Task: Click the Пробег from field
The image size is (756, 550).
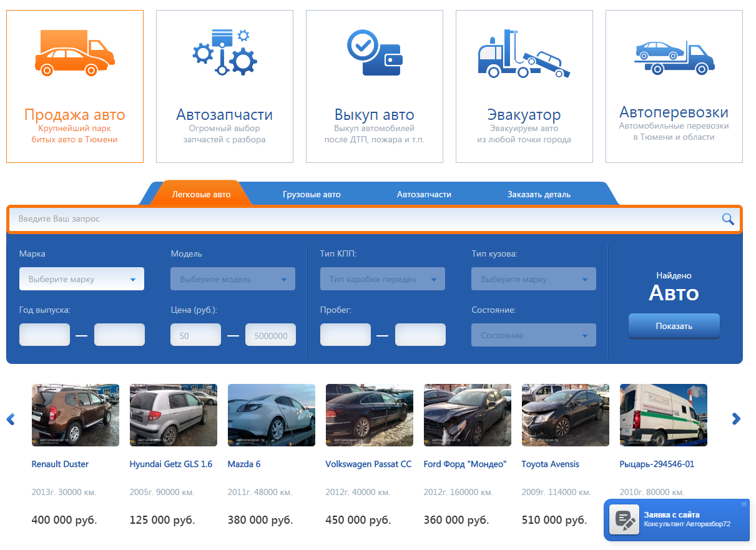Action: tap(345, 335)
